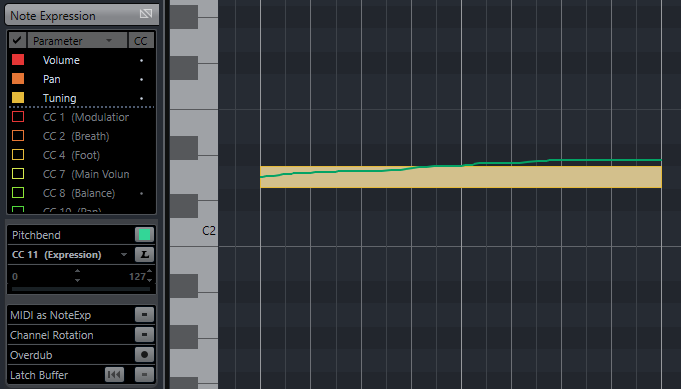Toggle the MIDI as NoteExp button
This screenshot has height=389, width=681.
click(144, 315)
